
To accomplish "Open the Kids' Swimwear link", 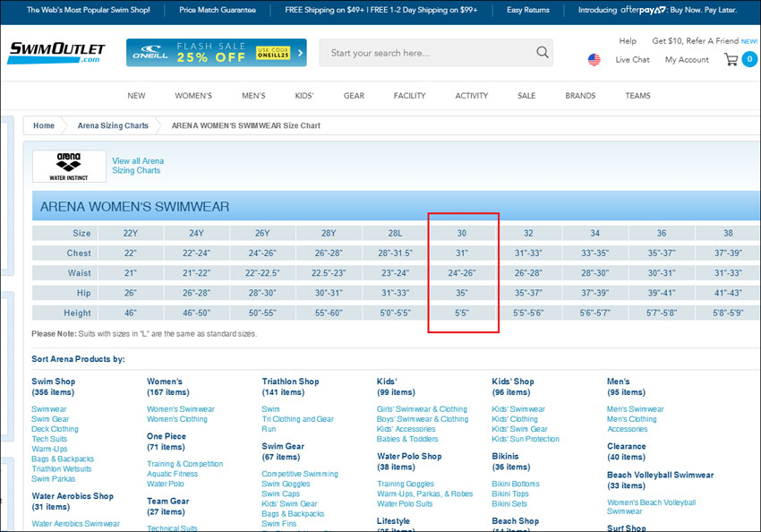I will [518, 409].
